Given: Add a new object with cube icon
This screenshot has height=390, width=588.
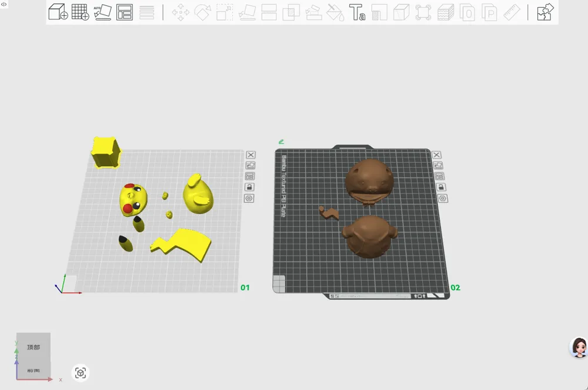Looking at the screenshot, I should pyautogui.click(x=58, y=12).
